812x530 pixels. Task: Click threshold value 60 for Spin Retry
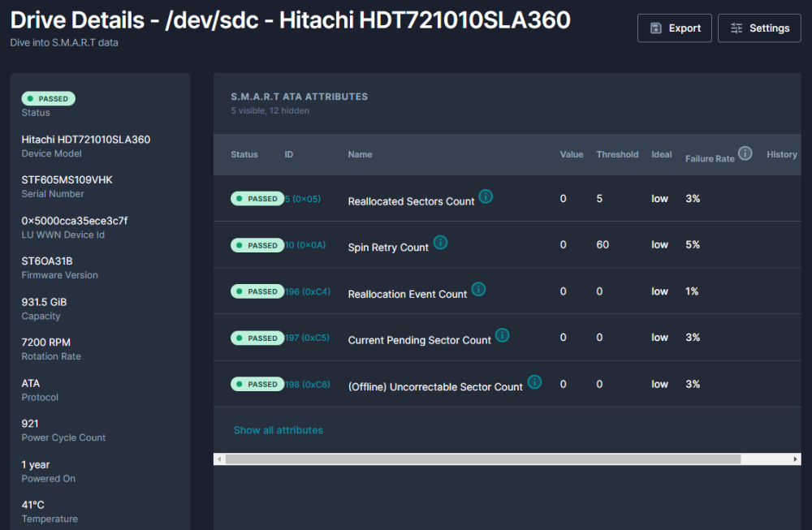click(603, 244)
